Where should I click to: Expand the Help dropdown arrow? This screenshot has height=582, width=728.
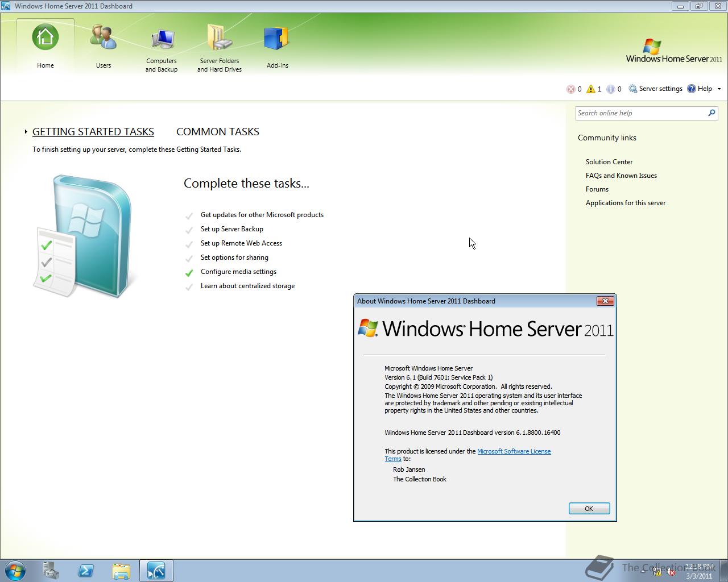[719, 89]
